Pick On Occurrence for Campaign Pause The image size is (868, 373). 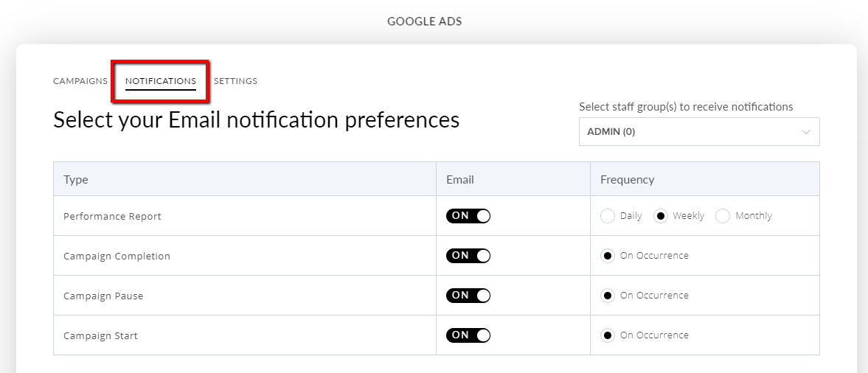608,296
